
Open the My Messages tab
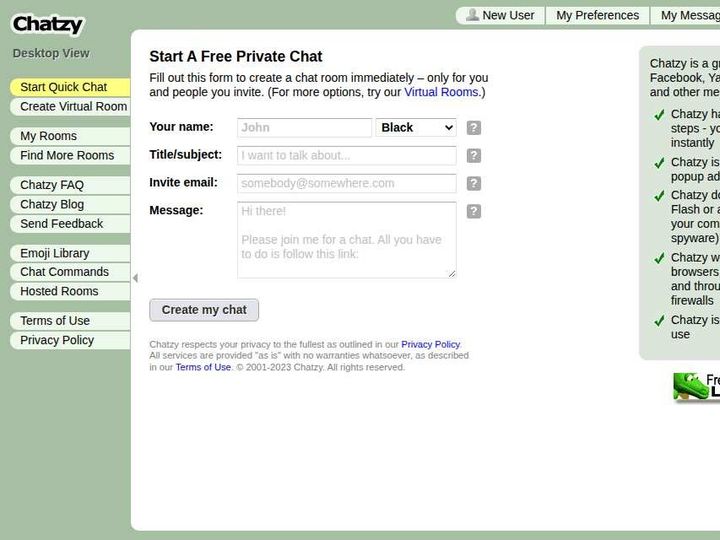click(685, 16)
